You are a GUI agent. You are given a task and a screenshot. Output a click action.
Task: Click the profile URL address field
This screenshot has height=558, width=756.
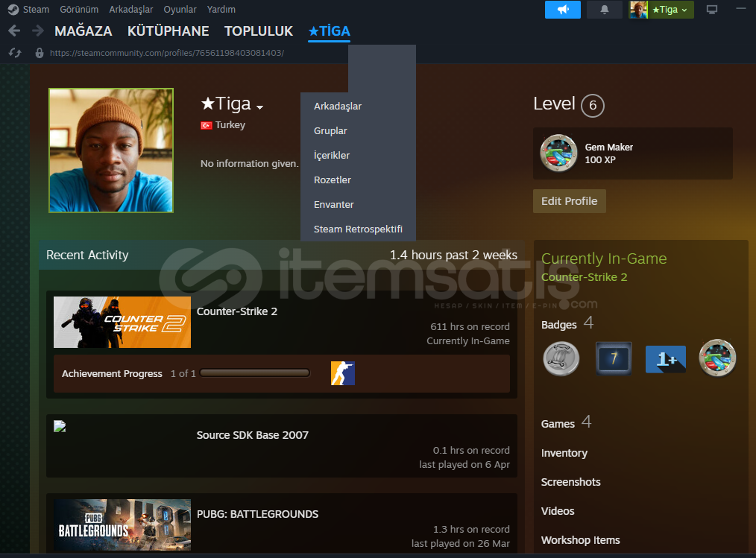pos(167,53)
